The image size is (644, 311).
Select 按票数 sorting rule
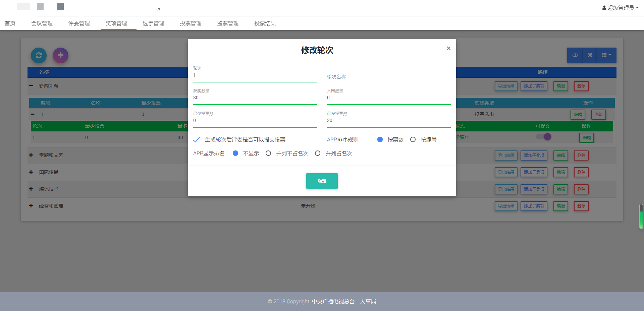click(380, 139)
